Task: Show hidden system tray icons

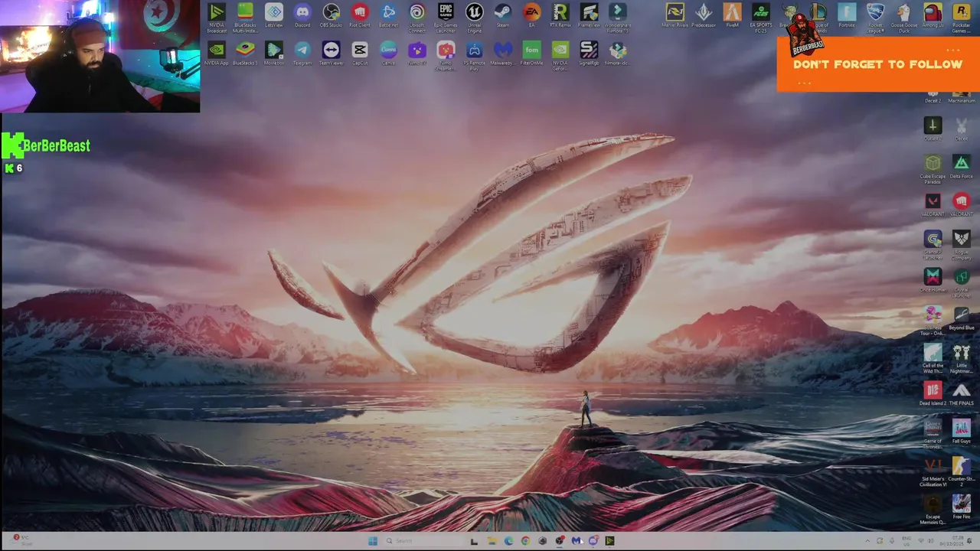Action: click(867, 541)
